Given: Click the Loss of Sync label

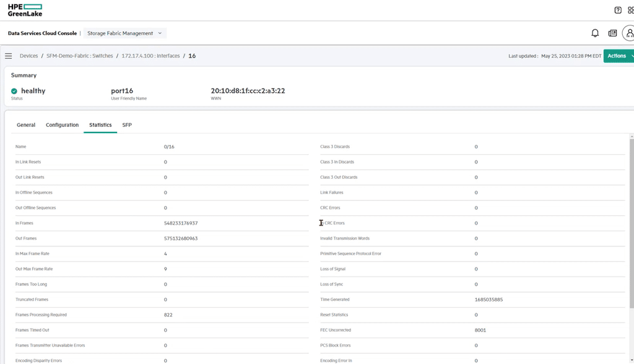Looking at the screenshot, I should point(332,284).
